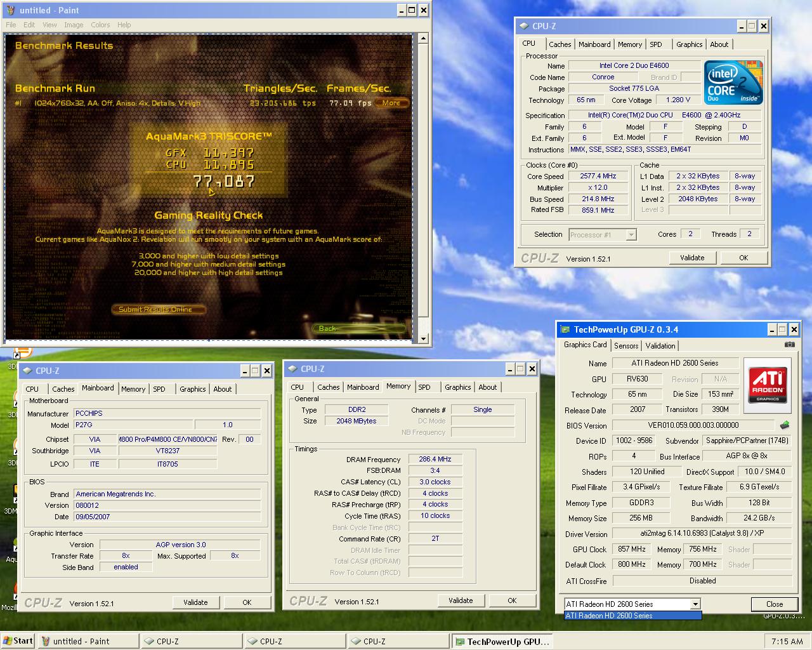Click the GPU Clock 857 MHz value
The image size is (812, 650).
coord(632,550)
